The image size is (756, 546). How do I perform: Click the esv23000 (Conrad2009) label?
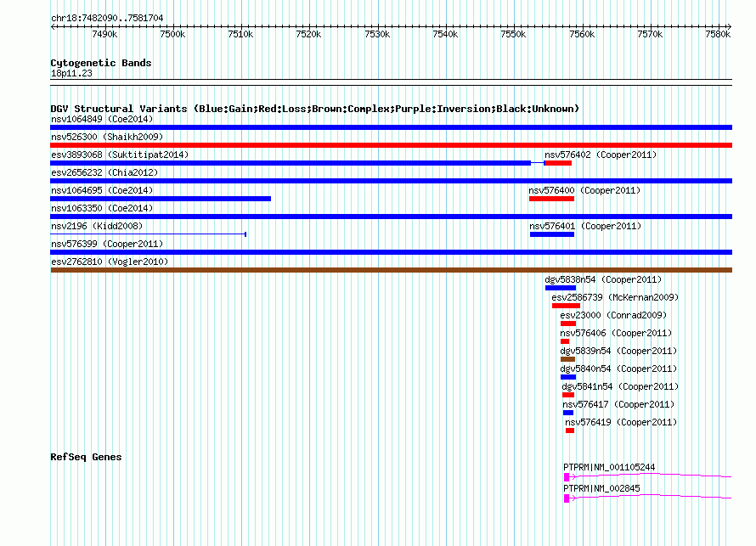click(x=613, y=315)
